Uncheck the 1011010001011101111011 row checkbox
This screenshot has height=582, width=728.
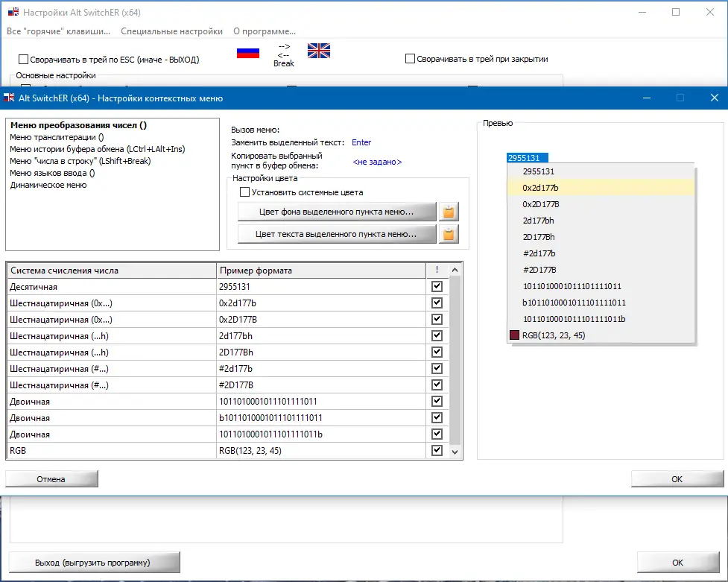click(x=437, y=402)
